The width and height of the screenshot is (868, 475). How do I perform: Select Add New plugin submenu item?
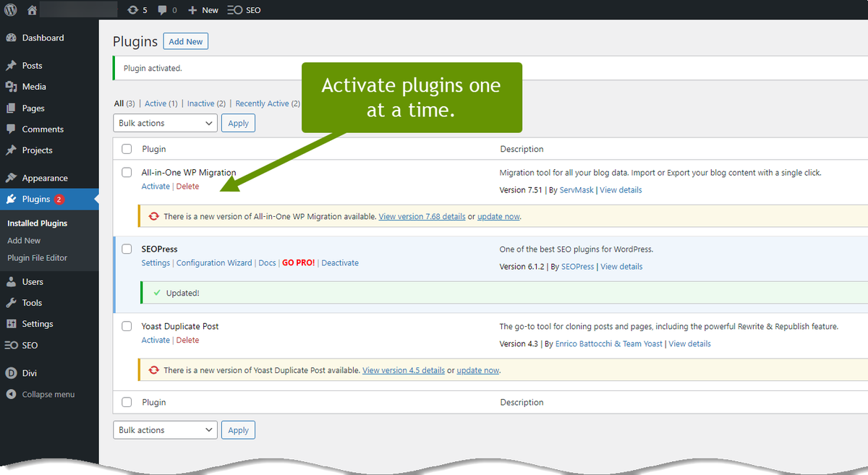pos(24,241)
